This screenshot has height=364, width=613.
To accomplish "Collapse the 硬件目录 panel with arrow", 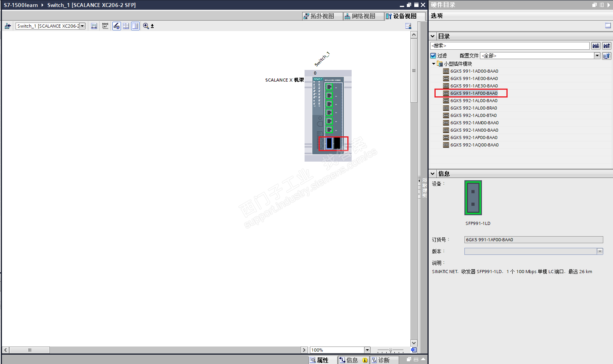I will pos(609,5).
